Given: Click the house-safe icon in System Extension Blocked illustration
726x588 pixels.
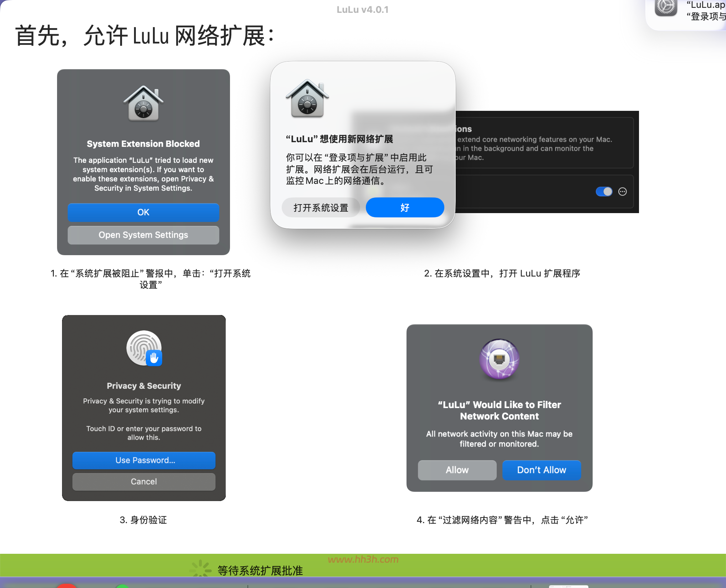Looking at the screenshot, I should point(143,103).
